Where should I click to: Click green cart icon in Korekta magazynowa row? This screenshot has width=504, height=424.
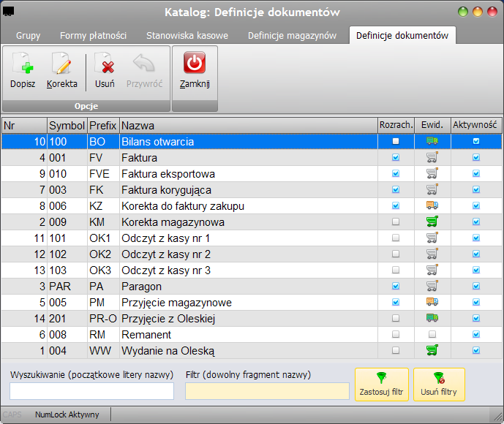432,222
